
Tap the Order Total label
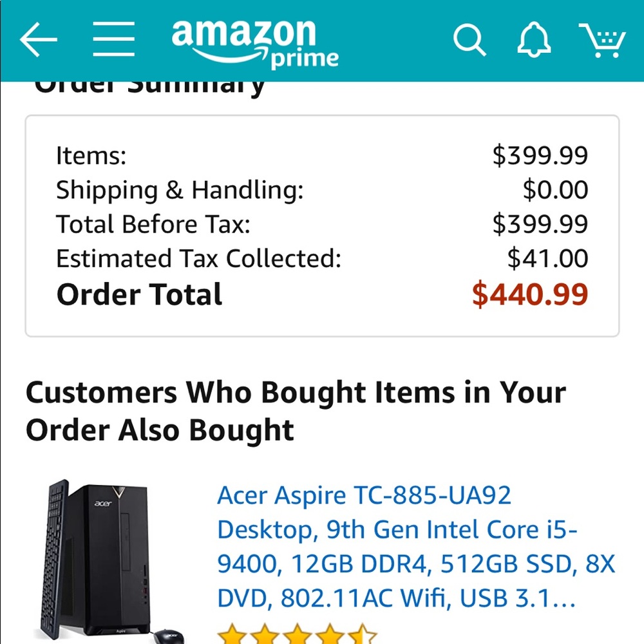[x=139, y=294]
